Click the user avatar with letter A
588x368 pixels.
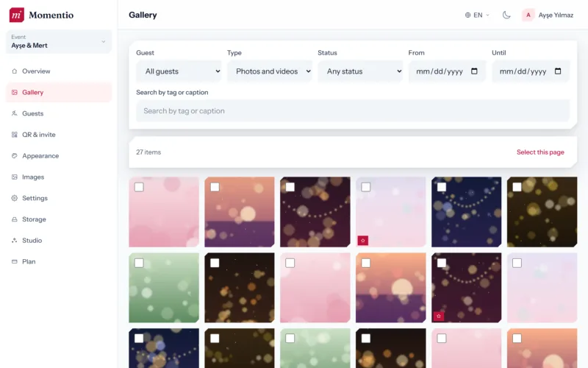coord(528,15)
